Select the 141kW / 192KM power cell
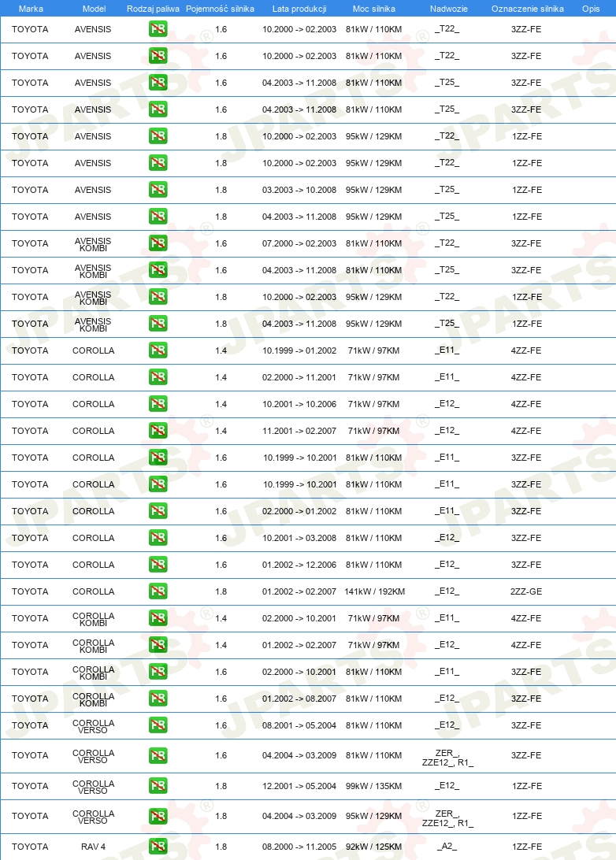The height and width of the screenshot is (860, 616). click(x=375, y=591)
